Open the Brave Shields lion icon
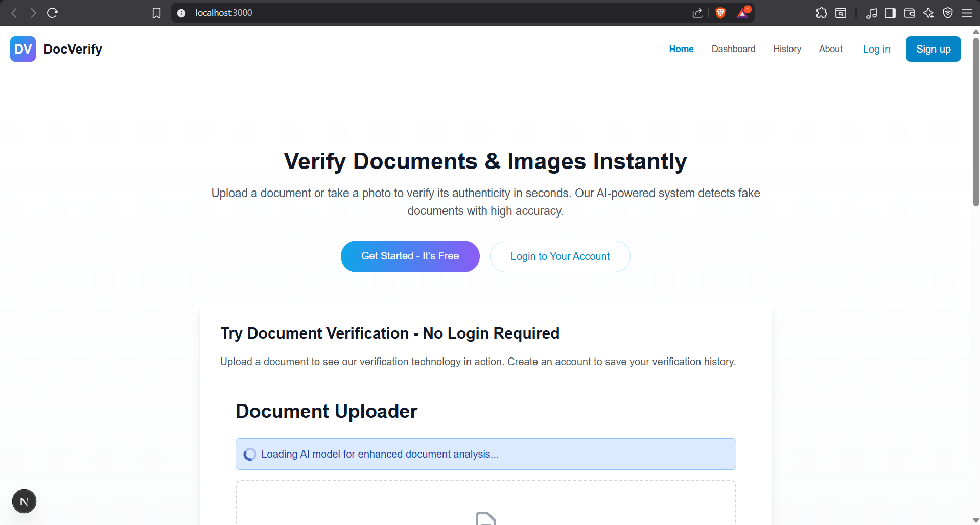The image size is (980, 525). [720, 13]
